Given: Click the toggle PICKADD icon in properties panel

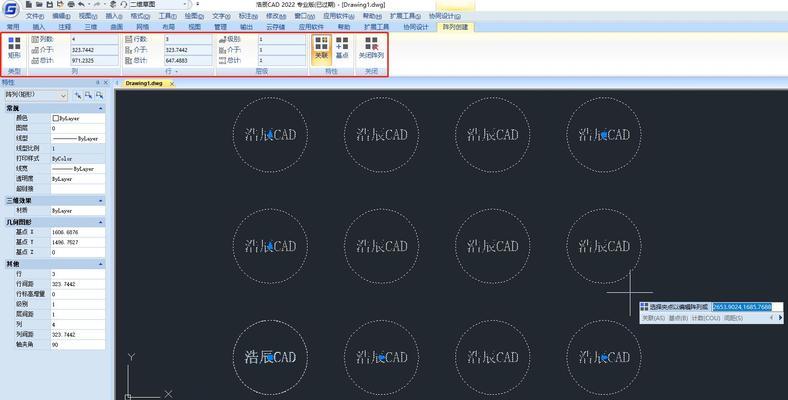Looking at the screenshot, I should 78,95.
